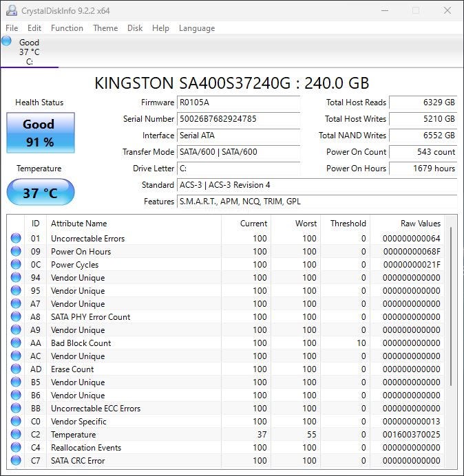This screenshot has width=464, height=476.
Task: Click the blue disk status orb for drive C:
Action: point(6,41)
